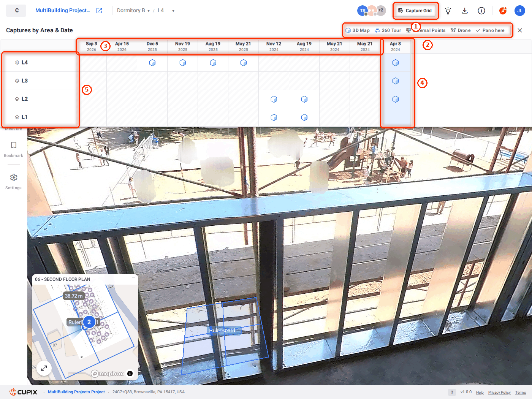
Task: Open the MultiBuilding Project... title link
Action: tap(63, 11)
